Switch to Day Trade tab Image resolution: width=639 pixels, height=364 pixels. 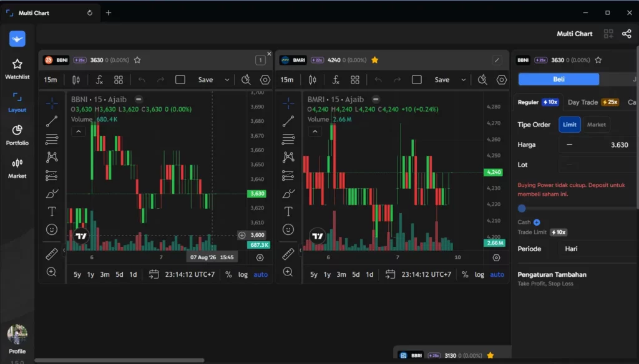coord(593,102)
